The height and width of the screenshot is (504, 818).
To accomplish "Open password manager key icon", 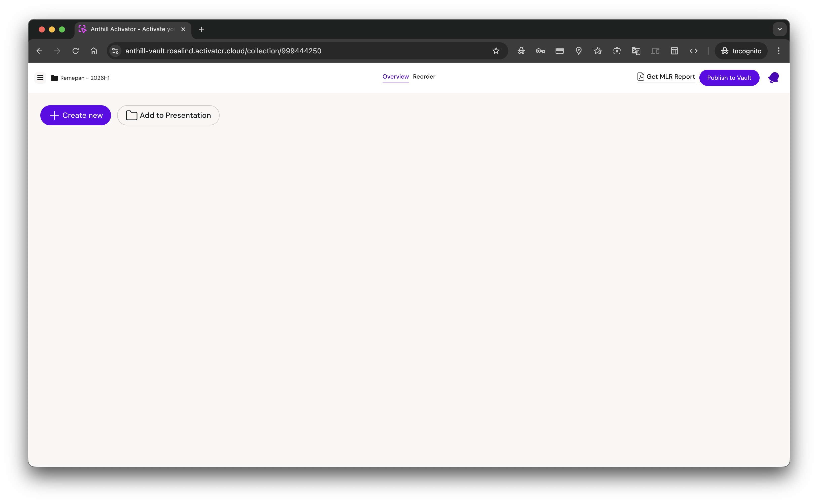I will coord(540,51).
